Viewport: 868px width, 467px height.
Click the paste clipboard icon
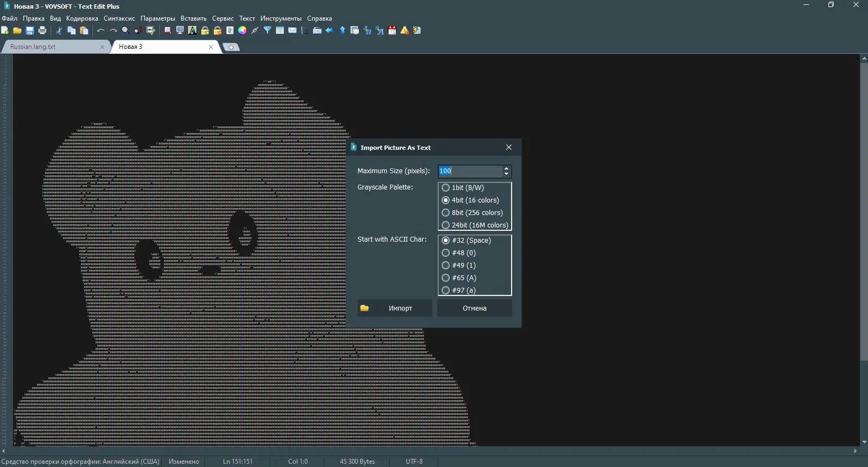pyautogui.click(x=84, y=30)
